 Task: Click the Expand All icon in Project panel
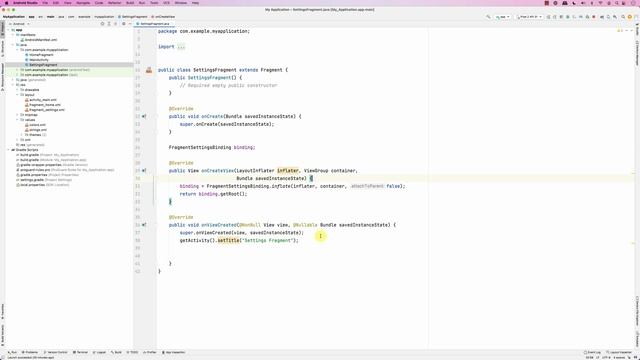(109, 24)
